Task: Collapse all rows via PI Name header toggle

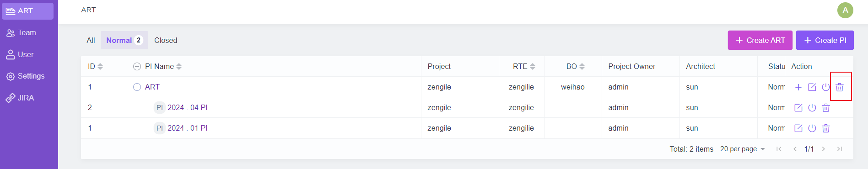Action: coord(137,66)
